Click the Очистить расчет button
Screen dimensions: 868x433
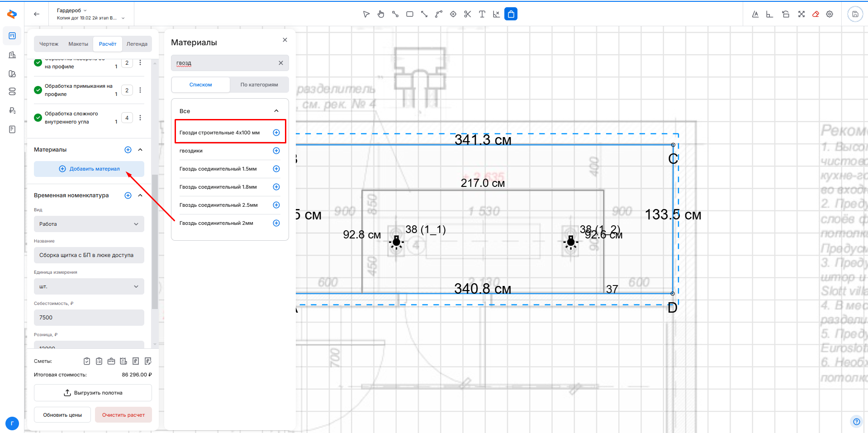click(x=123, y=415)
